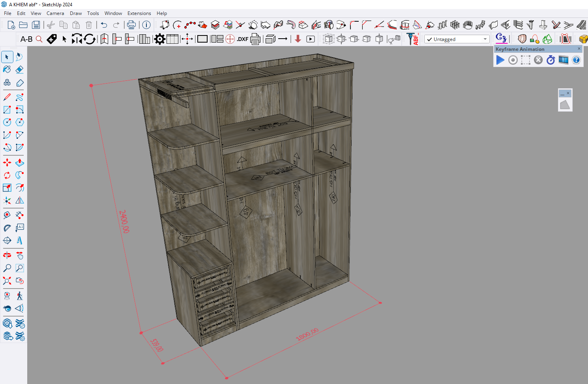Select the Paint Bucket tool

pyautogui.click(x=7, y=69)
